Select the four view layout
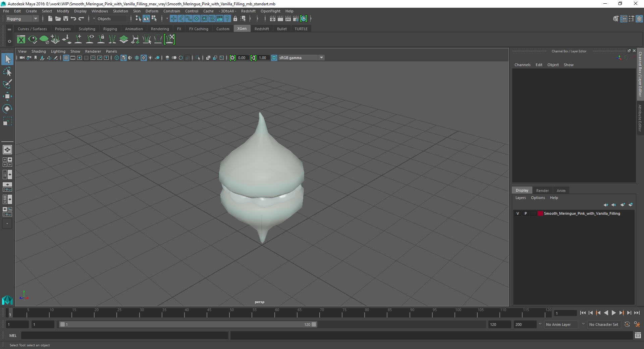Image resolution: width=644 pixels, height=349 pixels. point(7,162)
